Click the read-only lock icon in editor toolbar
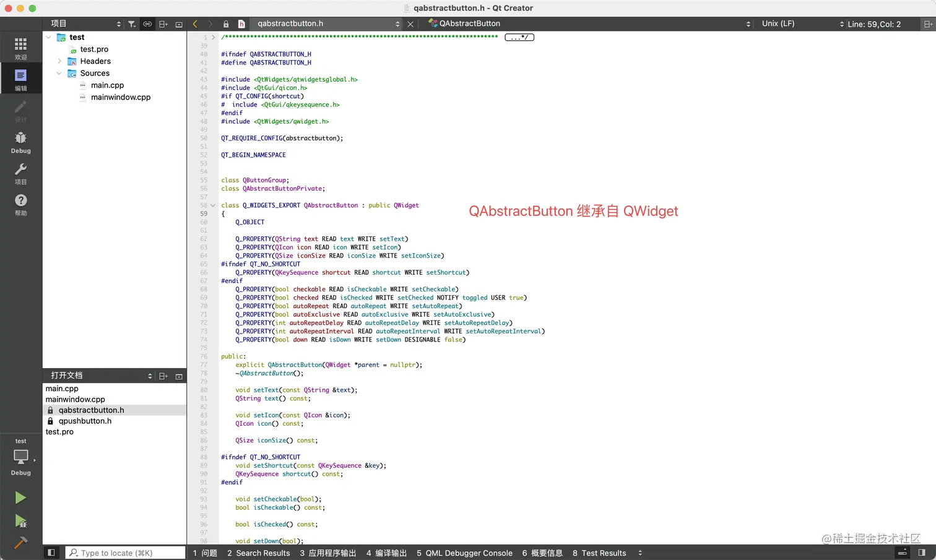936x560 pixels. pyautogui.click(x=226, y=24)
